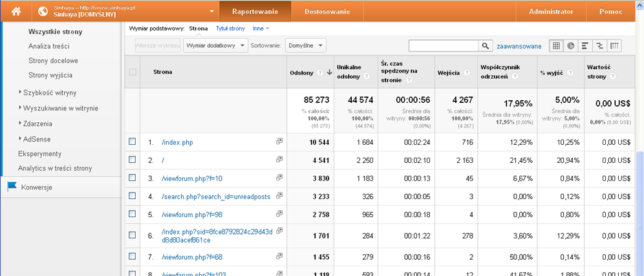Screen dimensions: 644x276
Task: Open /index.php page in new window icon
Action: click(279, 142)
